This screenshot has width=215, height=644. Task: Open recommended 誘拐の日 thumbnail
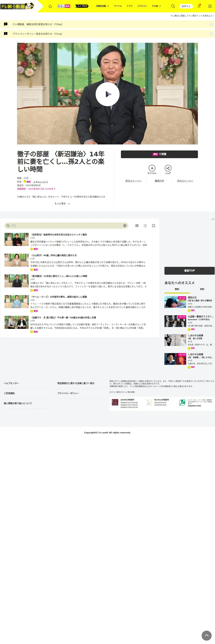[x=175, y=302]
